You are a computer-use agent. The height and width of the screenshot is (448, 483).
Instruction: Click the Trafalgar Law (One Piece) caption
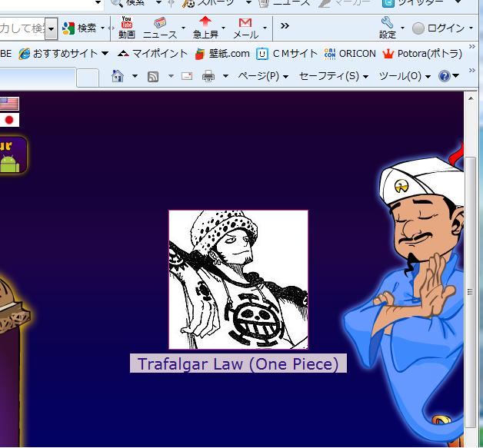(x=238, y=363)
